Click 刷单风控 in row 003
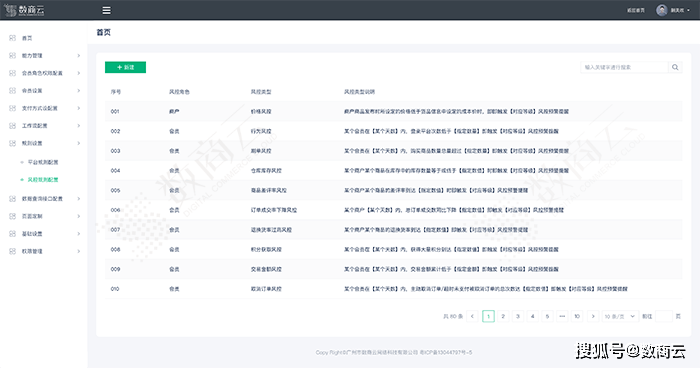Viewport: 700px width, 368px height. click(261, 151)
